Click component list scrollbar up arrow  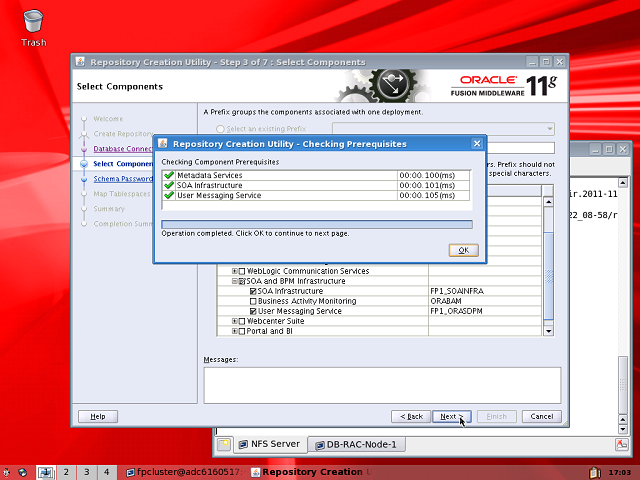(549, 202)
